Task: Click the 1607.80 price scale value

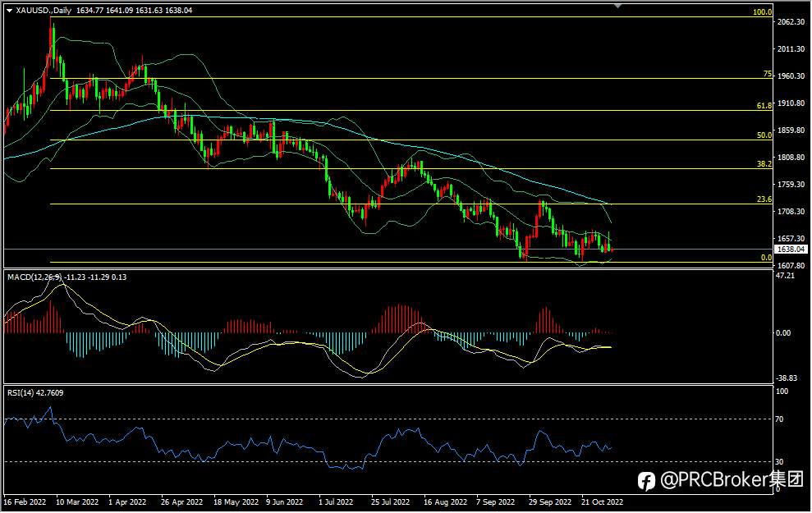Action: coord(791,266)
